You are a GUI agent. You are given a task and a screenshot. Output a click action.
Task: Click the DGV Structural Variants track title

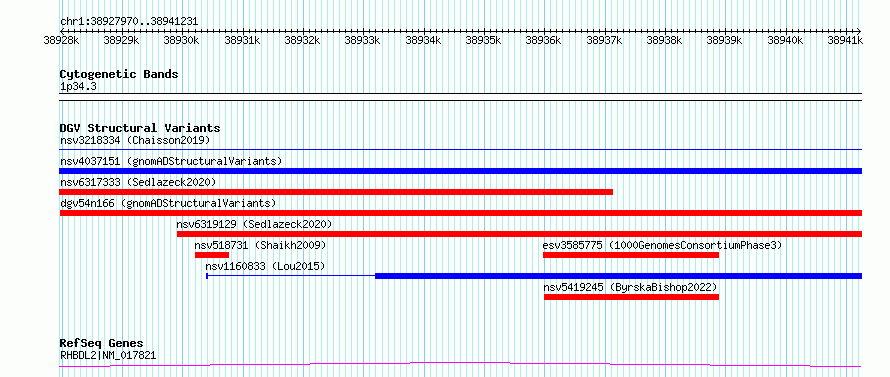click(x=140, y=128)
